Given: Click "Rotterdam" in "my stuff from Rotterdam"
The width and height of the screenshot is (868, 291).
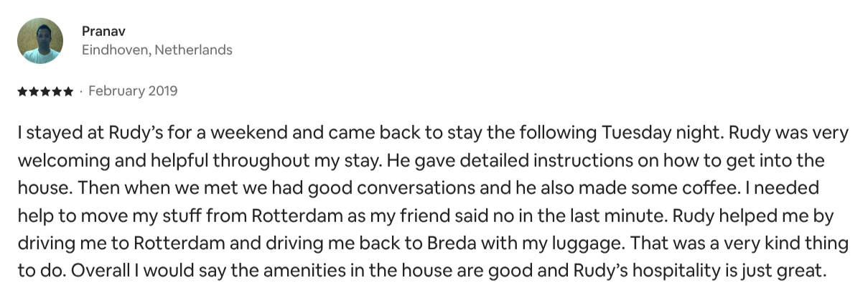Looking at the screenshot, I should click(282, 216).
